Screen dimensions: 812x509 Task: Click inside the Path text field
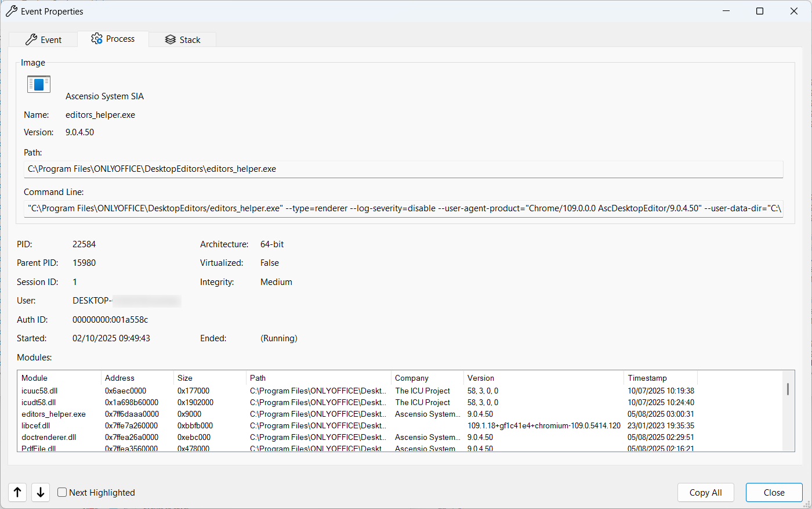pyautogui.click(x=404, y=169)
